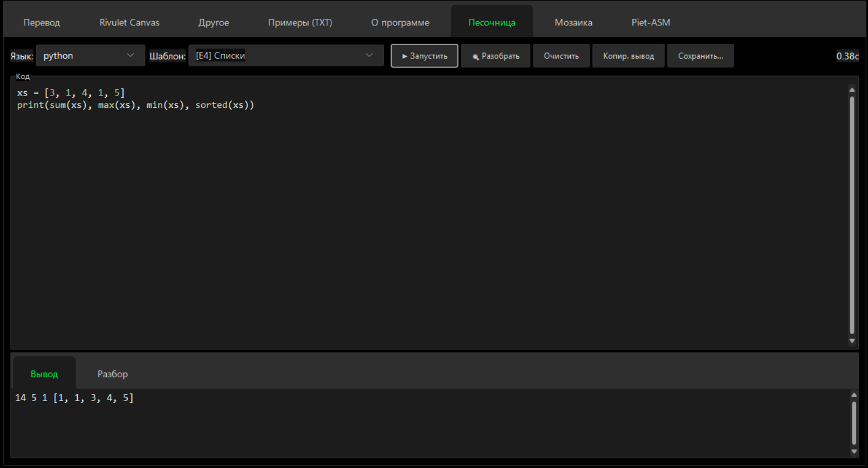
Task: Click the print(sum(xs)...) code line
Action: tap(135, 105)
